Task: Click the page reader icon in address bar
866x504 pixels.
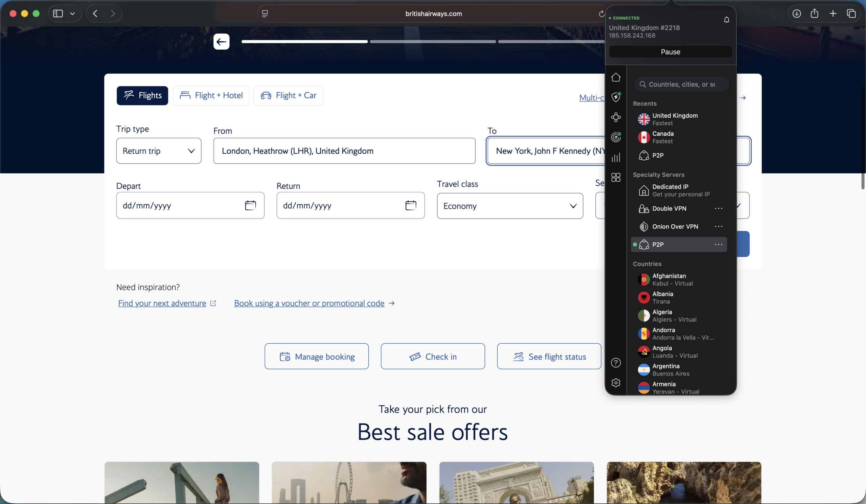Action: tap(265, 14)
